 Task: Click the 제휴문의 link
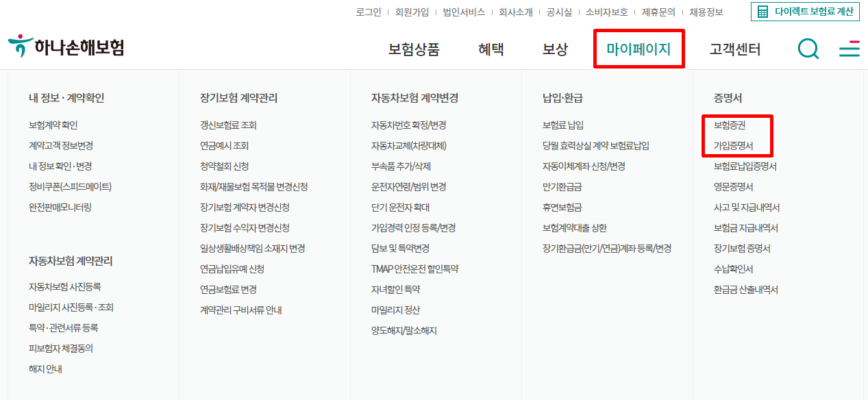click(658, 12)
